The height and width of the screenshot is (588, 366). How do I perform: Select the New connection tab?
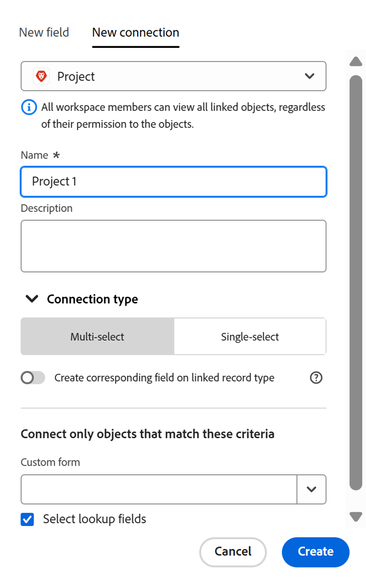point(135,32)
